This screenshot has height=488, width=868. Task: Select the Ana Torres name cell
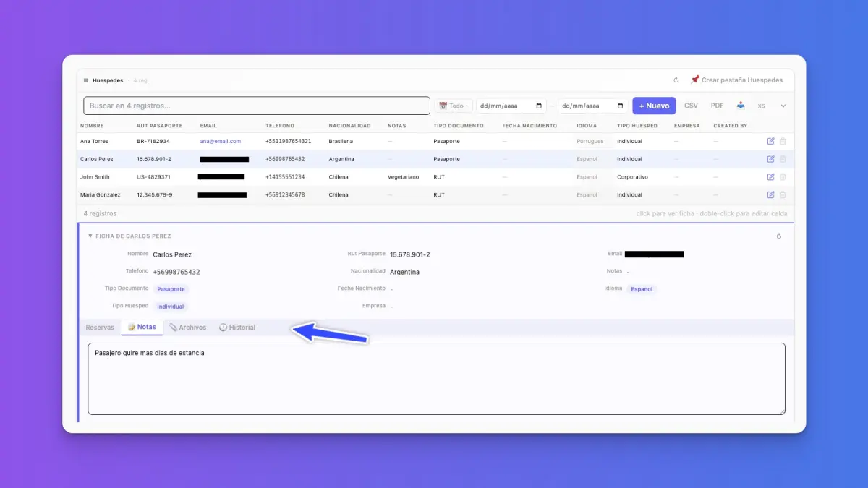tap(94, 141)
